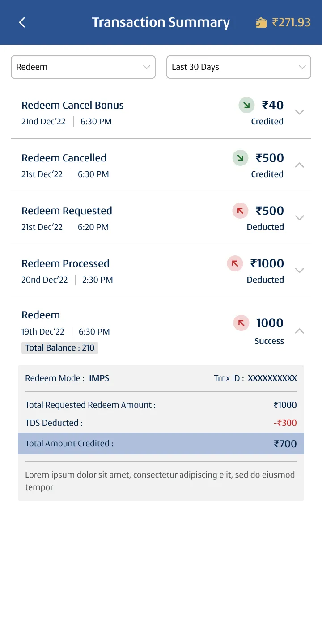Open the wallet balance icon
Viewport: 322px width, 644px height.
[x=261, y=22]
